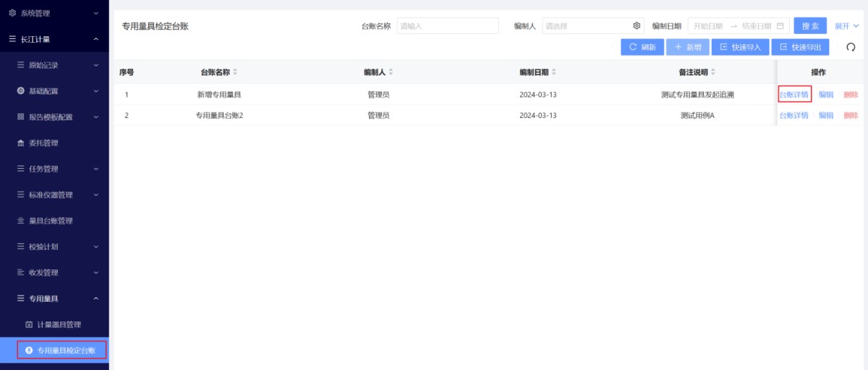This screenshot has height=370, width=868.
Task: Click the circular reset icon beside 快速导出
Action: coord(851,47)
